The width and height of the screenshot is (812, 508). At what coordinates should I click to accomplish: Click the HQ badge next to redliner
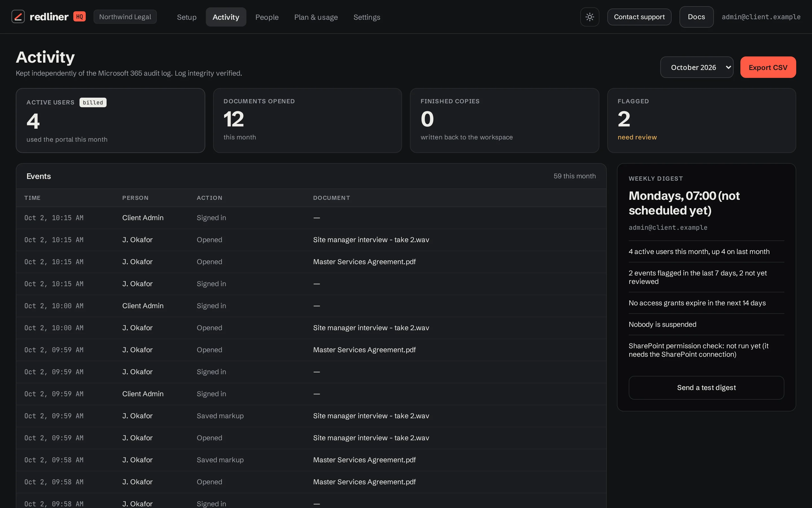coord(79,16)
